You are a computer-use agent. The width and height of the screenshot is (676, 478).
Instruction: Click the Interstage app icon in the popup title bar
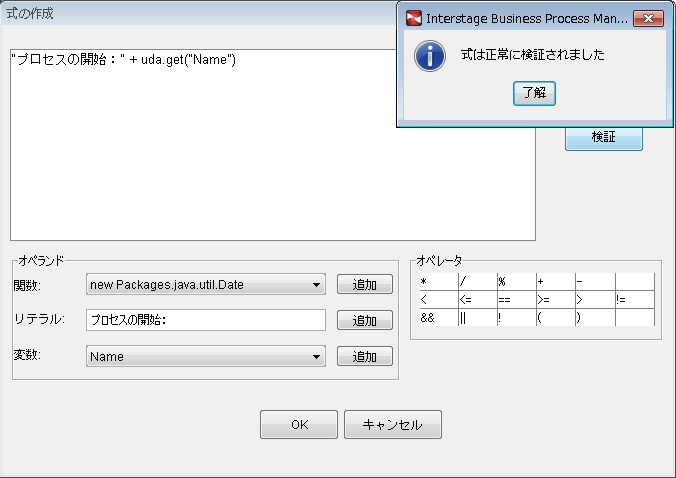coord(413,19)
